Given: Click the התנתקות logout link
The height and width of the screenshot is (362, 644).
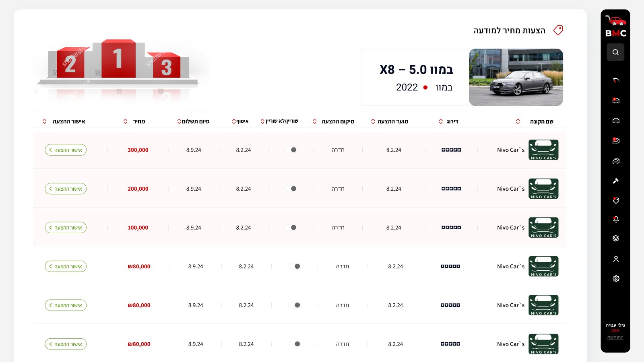Looking at the screenshot, I should (615, 337).
